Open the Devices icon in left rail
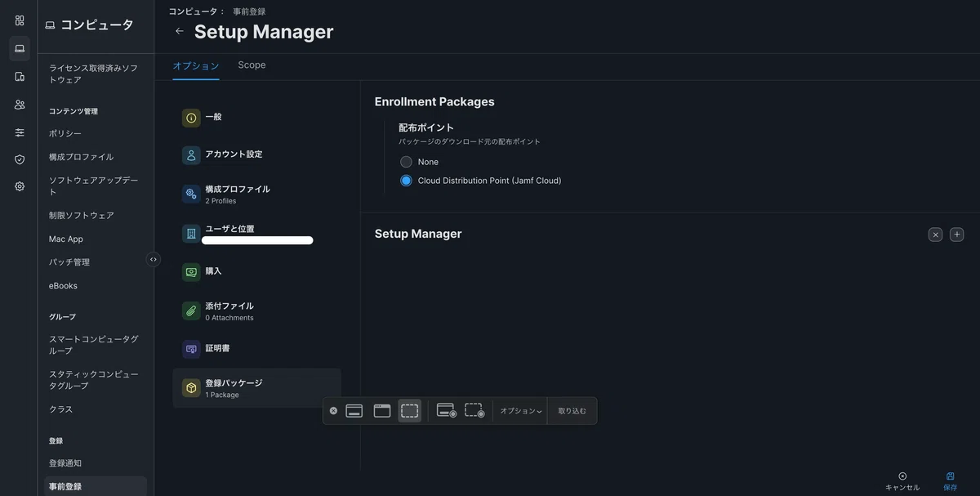Image resolution: width=980 pixels, height=496 pixels. pyautogui.click(x=20, y=77)
